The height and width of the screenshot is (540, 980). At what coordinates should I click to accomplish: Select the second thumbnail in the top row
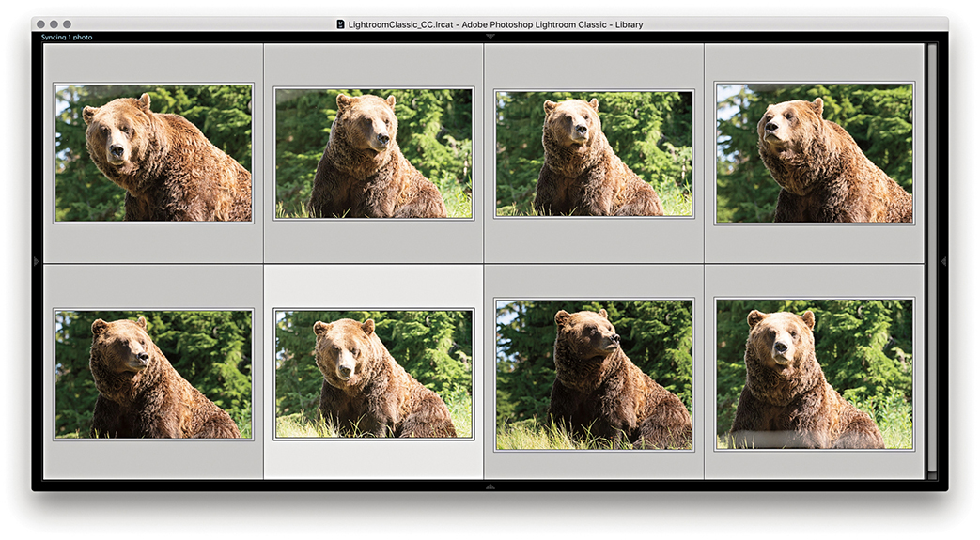coord(373,154)
